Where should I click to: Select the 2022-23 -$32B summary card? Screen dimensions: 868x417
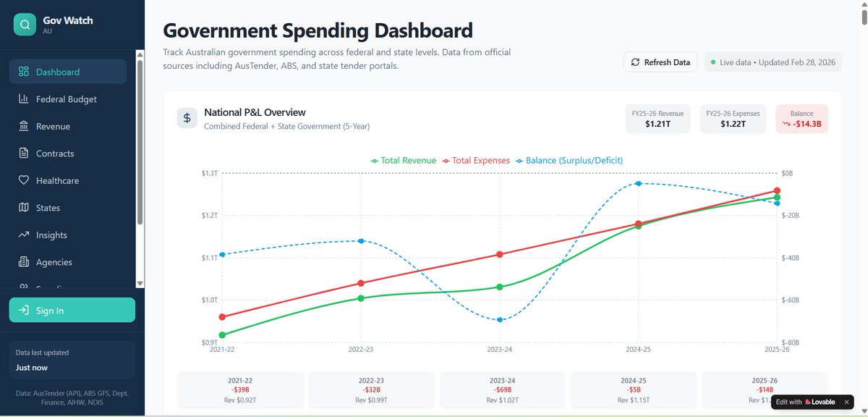pyautogui.click(x=370, y=390)
